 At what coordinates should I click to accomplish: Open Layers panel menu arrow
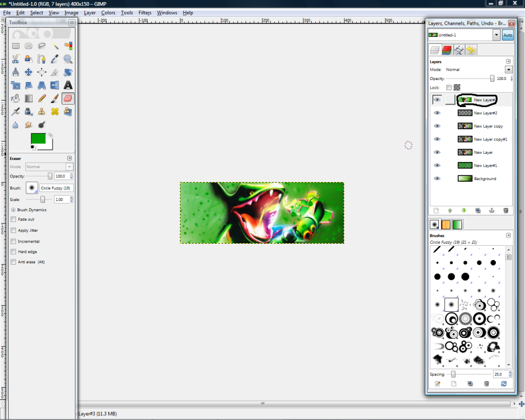(x=508, y=62)
